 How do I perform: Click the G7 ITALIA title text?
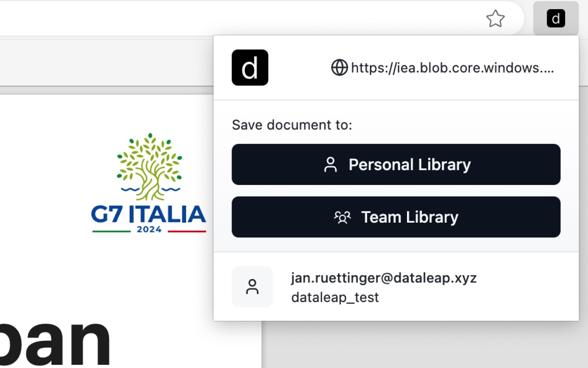point(148,214)
